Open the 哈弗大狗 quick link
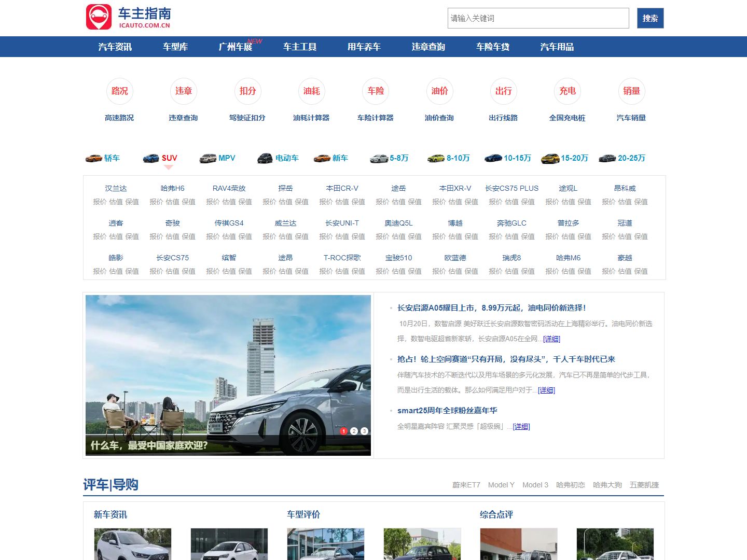Screen dimensions: 747x560 click(x=607, y=485)
